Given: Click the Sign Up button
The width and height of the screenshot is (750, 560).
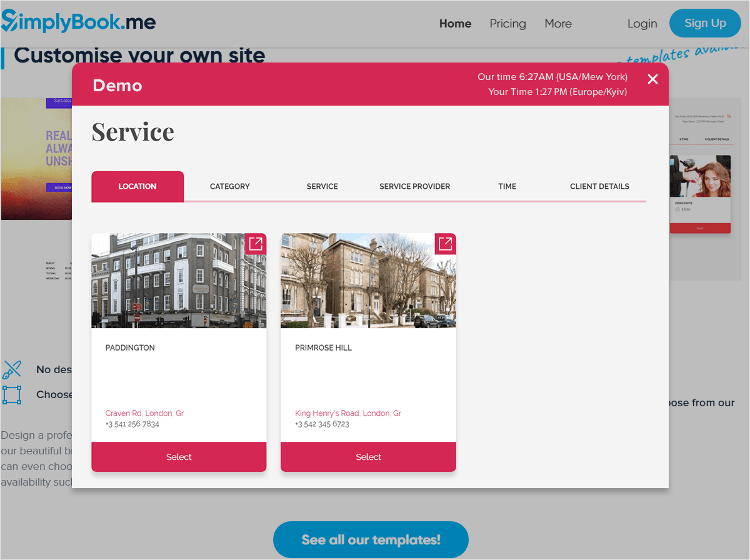Looking at the screenshot, I should (x=705, y=23).
